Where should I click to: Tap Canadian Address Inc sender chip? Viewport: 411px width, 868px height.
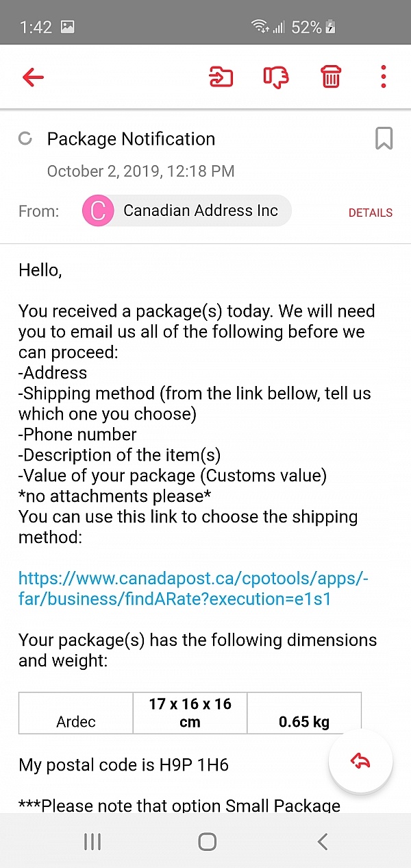[x=200, y=210]
